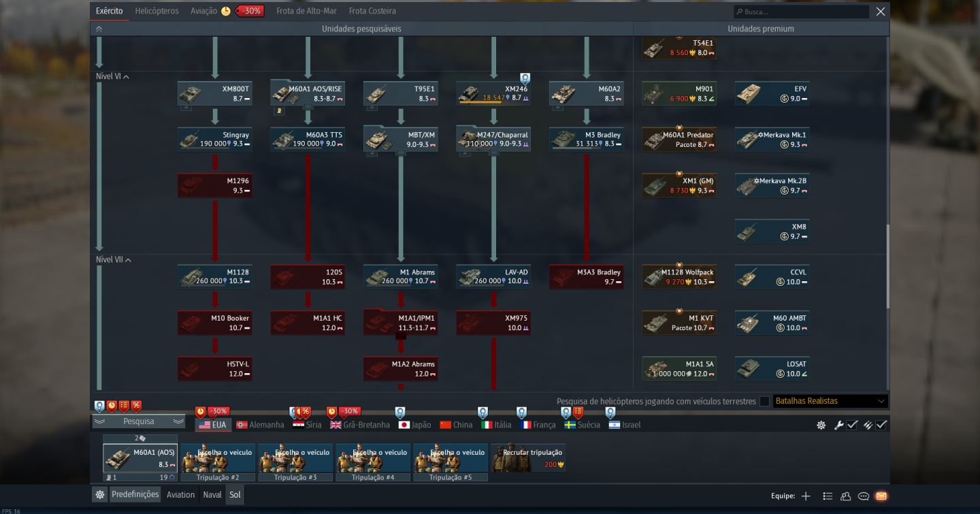The height and width of the screenshot is (514, 980).
Task: Expand the MBT/XM vehicle group folder
Action: click(x=400, y=140)
